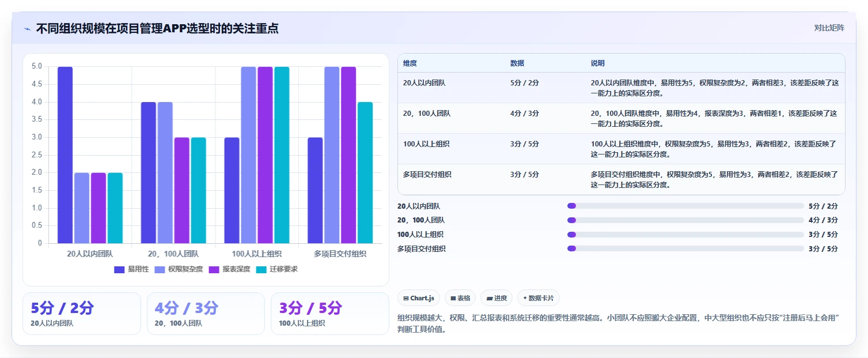
Task: Toggle the 权限复杂度 legend swatch
Action: [x=161, y=269]
